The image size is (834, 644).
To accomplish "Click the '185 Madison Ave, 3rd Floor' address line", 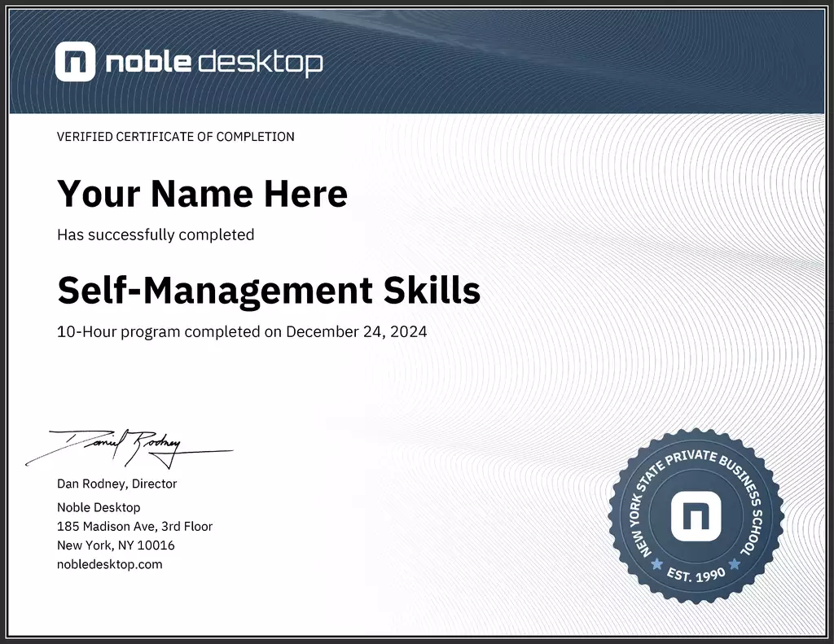I will tap(134, 526).
